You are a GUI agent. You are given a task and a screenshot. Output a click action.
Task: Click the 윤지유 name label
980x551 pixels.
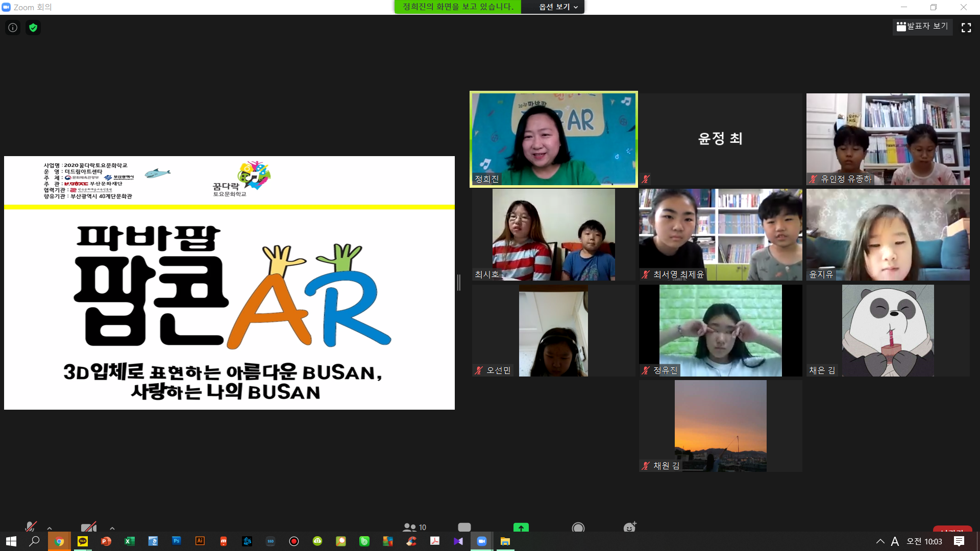click(821, 274)
